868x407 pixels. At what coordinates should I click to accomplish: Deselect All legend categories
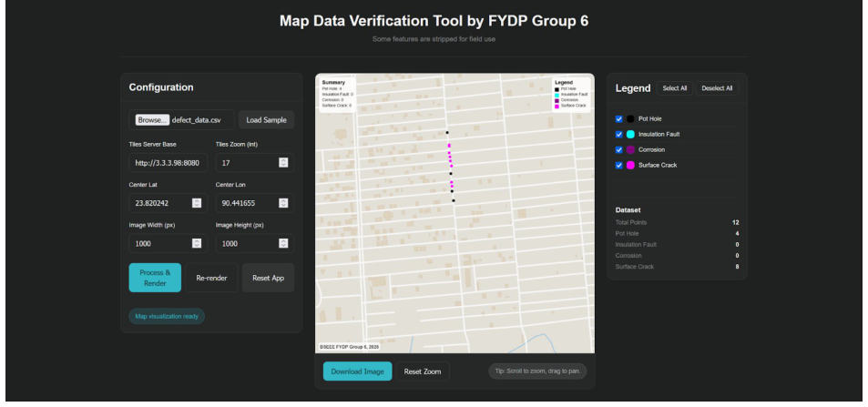pos(717,88)
